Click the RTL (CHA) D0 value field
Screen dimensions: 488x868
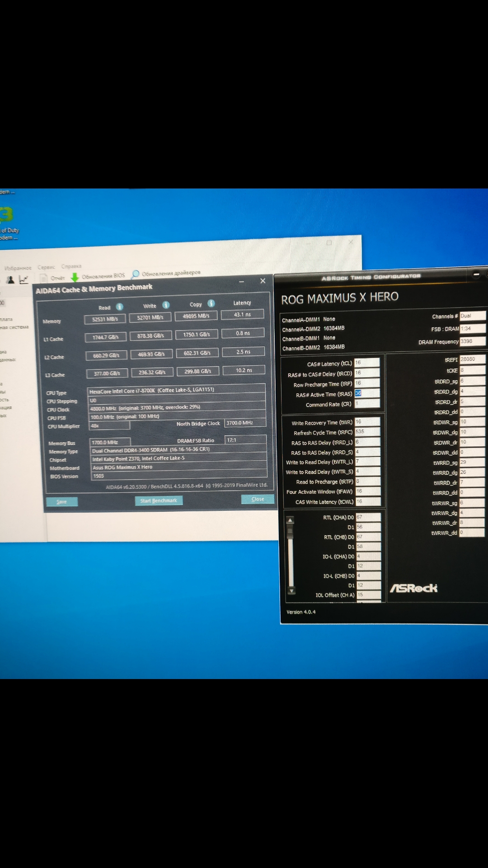[368, 517]
